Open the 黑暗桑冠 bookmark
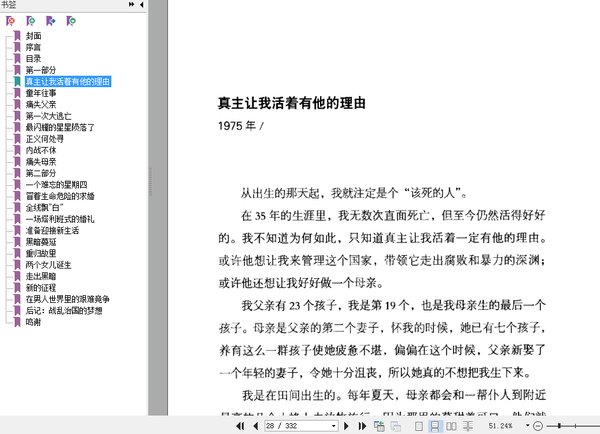This screenshot has width=600, height=434. (41, 242)
